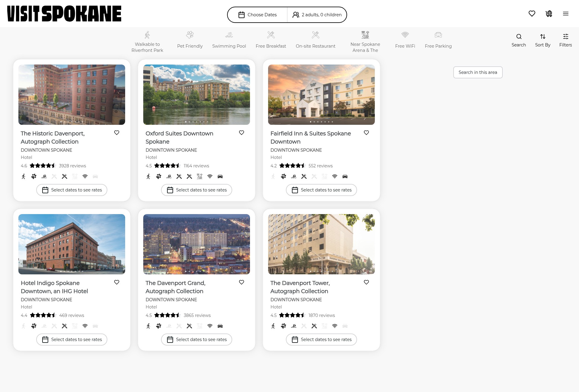Click the Hotel Indigo brick building photo
The height and width of the screenshot is (392, 579).
tap(72, 244)
